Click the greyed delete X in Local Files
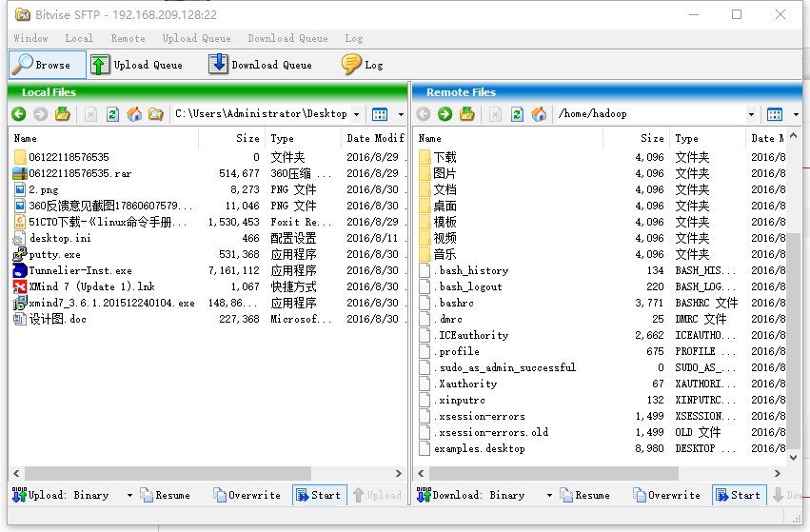 [x=90, y=113]
